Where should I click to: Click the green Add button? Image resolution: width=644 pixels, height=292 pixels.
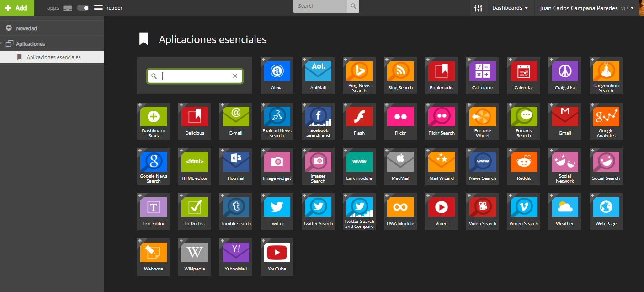16,8
